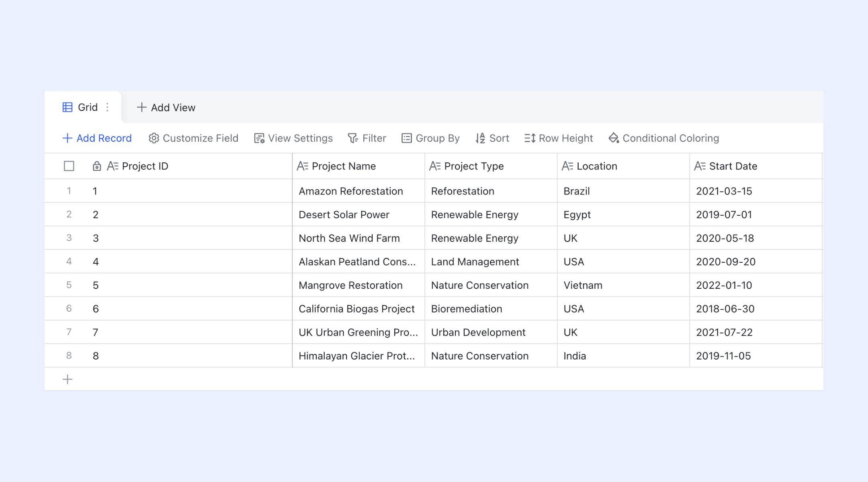This screenshot has width=868, height=482.
Task: Click the Reforestation project type cell
Action: (x=491, y=191)
